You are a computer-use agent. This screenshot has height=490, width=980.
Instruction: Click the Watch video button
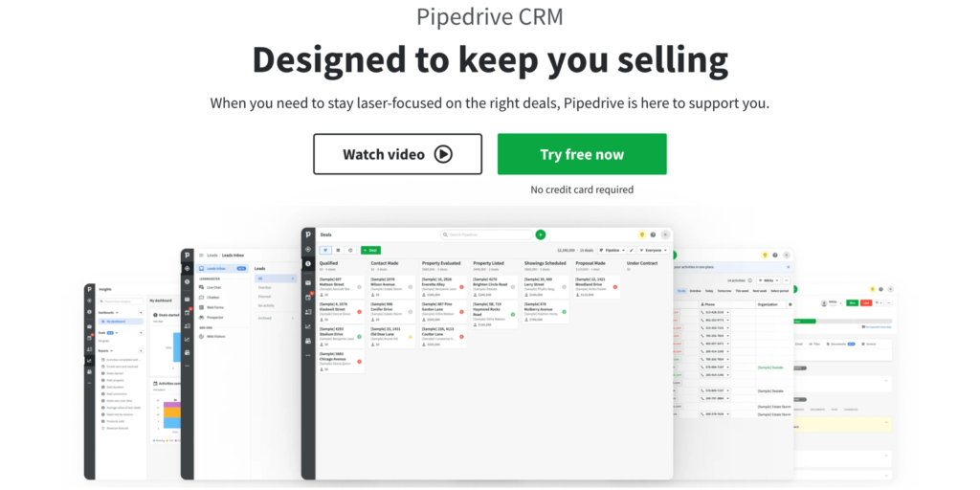397,154
